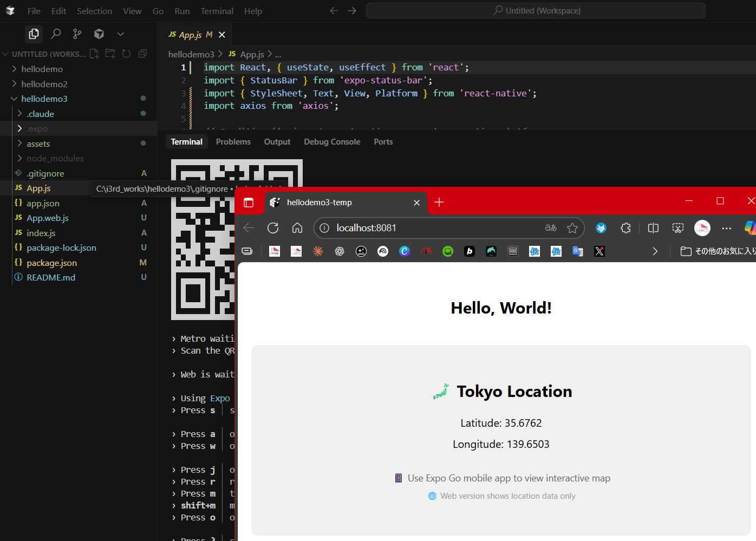This screenshot has height=541, width=756.
Task: Add page to favorites star icon
Action: pyautogui.click(x=572, y=228)
